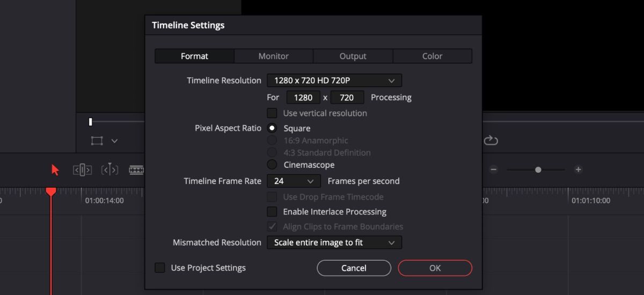The image size is (644, 295).
Task: Switch to the Color tab
Action: tap(432, 56)
